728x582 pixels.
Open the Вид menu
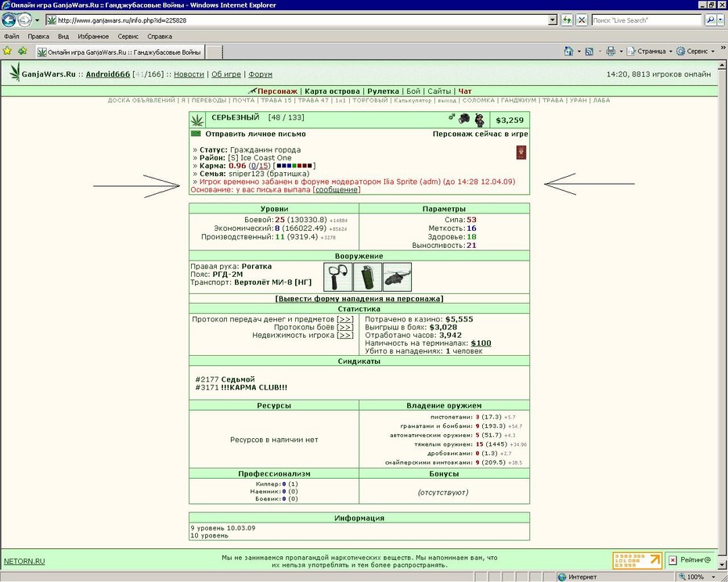coord(63,36)
